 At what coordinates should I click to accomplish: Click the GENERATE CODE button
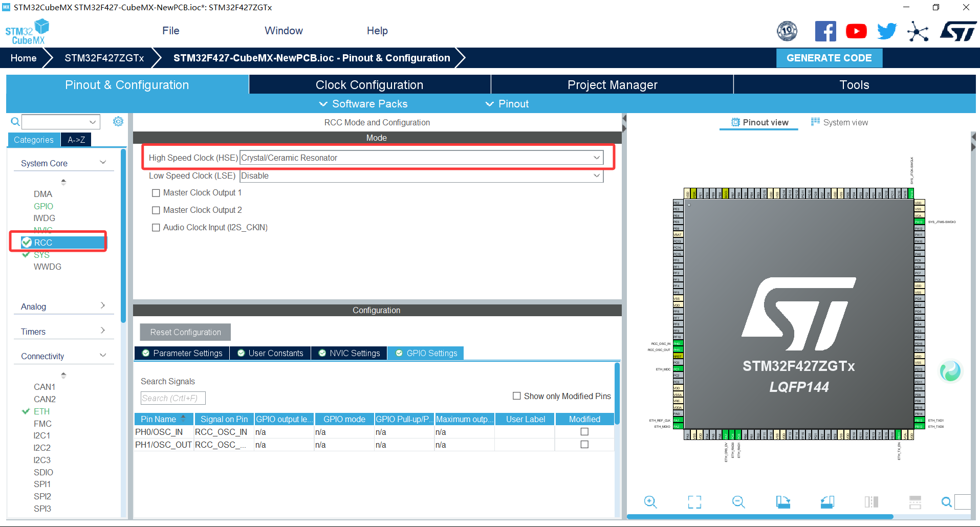tap(829, 57)
